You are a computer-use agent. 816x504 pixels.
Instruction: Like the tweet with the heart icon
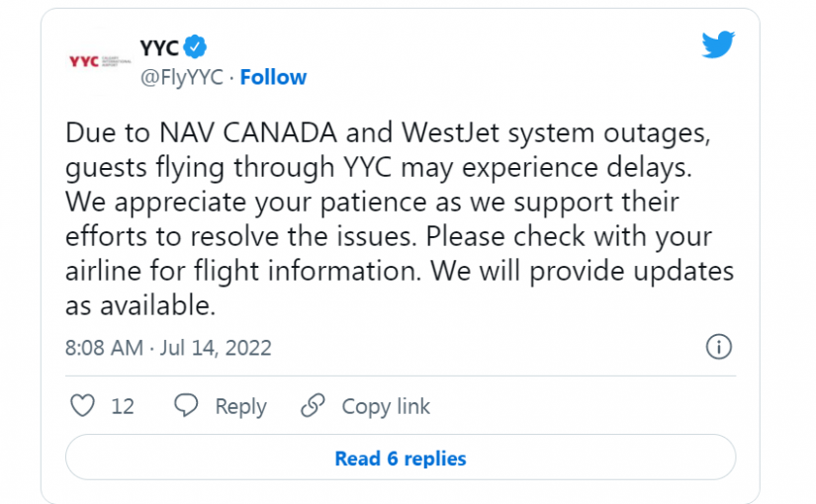coord(84,406)
